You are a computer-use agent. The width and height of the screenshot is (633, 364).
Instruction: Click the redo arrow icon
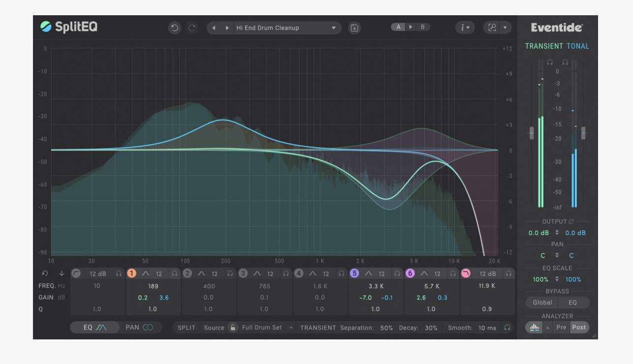[x=192, y=28]
